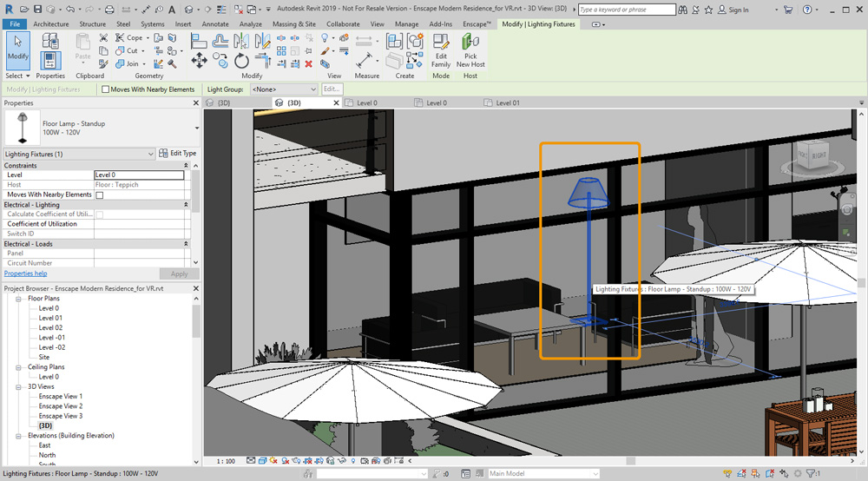
Task: Click the Text tool in quick access toolbar
Action: point(172,10)
